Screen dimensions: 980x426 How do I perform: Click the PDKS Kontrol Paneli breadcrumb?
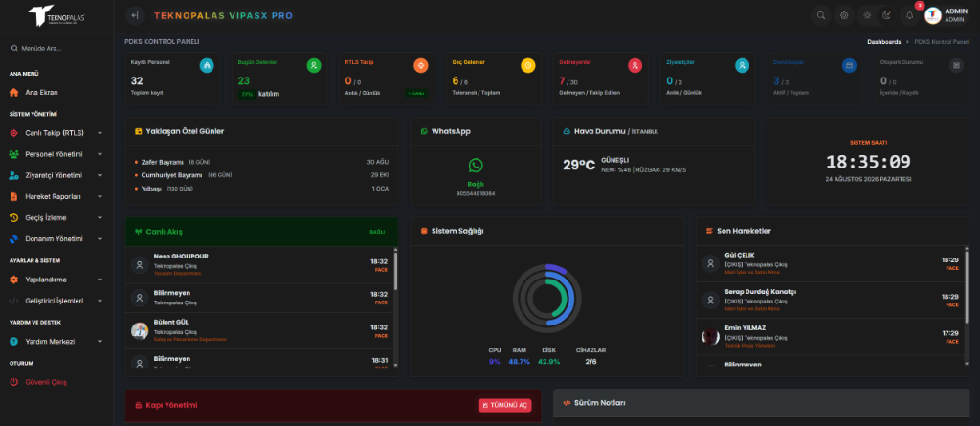(942, 42)
